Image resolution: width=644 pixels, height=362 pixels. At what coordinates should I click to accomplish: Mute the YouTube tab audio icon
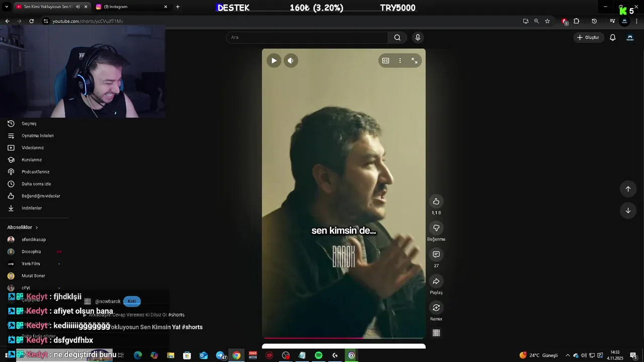point(78,7)
